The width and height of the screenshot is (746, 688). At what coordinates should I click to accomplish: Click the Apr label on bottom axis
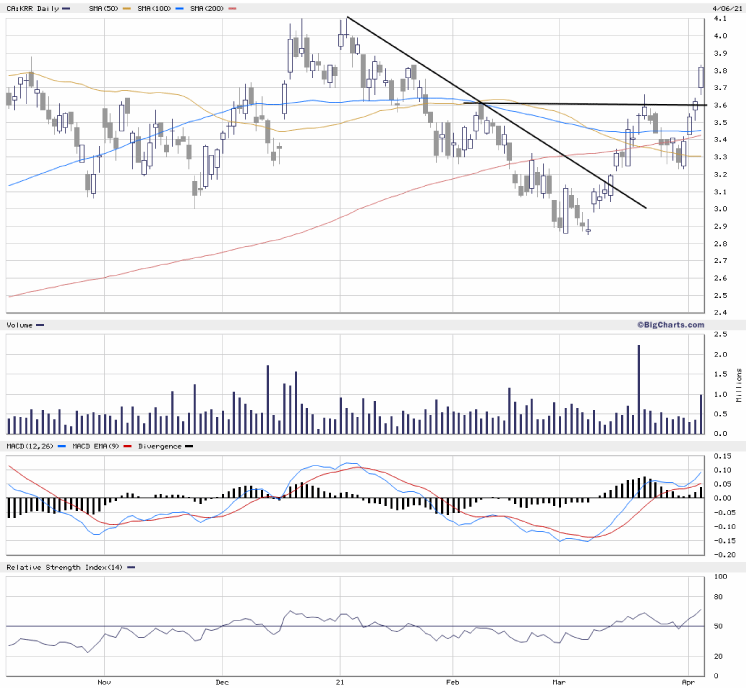(687, 680)
